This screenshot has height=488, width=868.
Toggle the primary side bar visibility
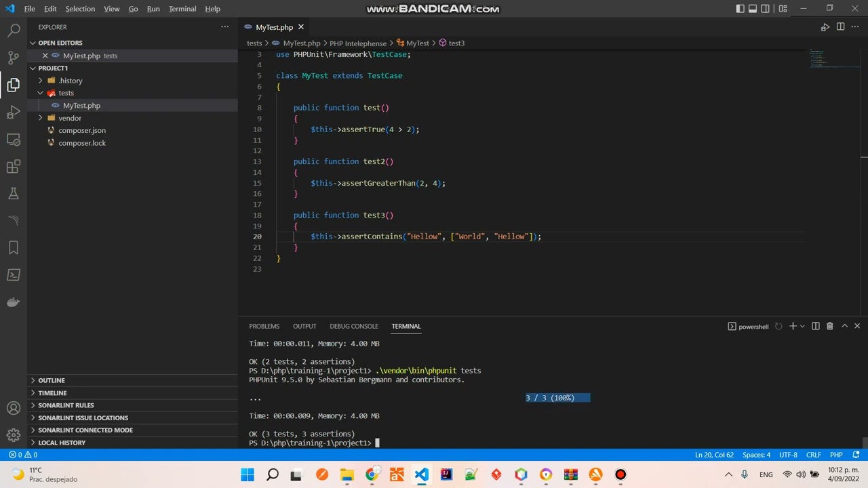740,9
